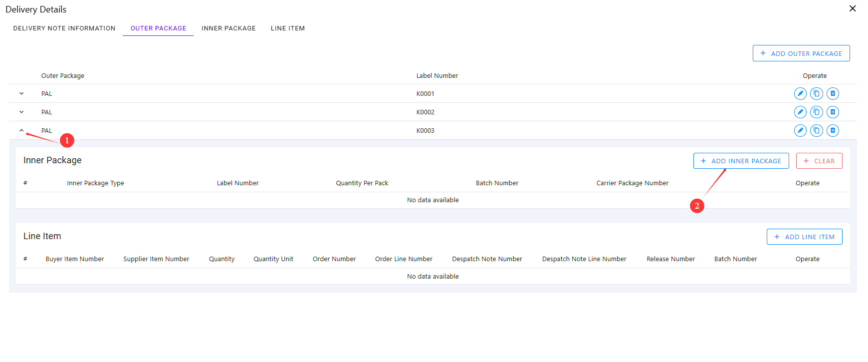Click the Add Outer Package button
This screenshot has width=868, height=362.
801,53
